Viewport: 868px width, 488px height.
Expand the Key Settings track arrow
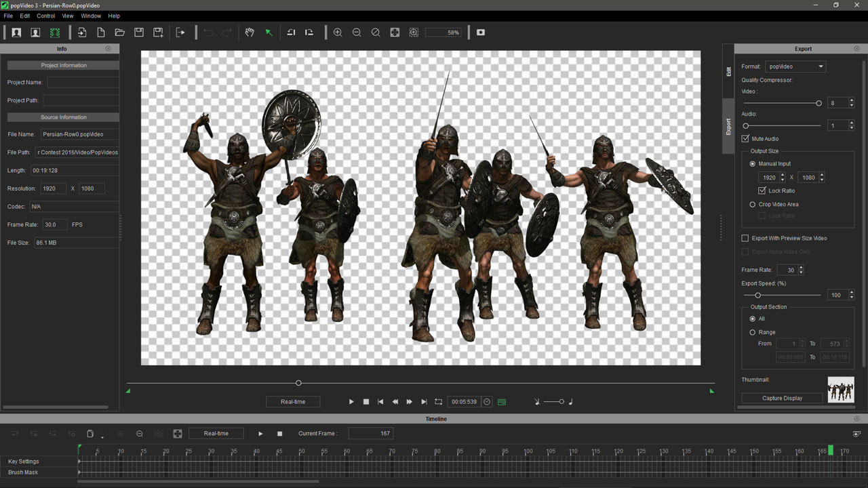[79, 462]
